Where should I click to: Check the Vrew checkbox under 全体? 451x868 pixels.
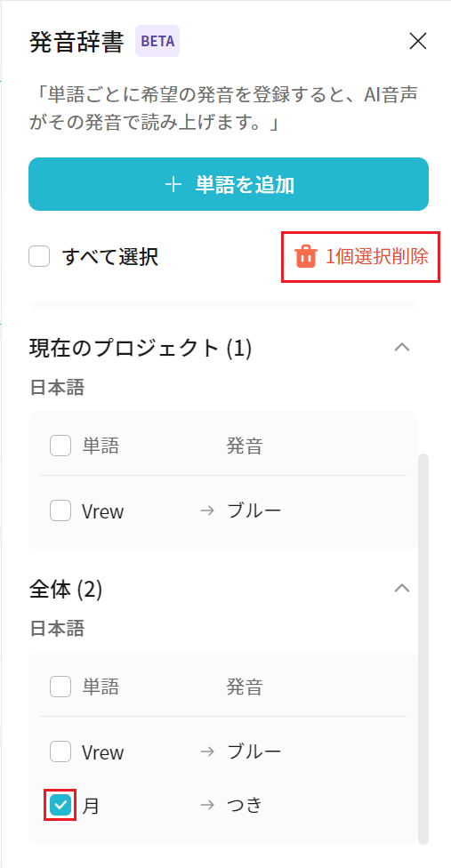(x=60, y=751)
